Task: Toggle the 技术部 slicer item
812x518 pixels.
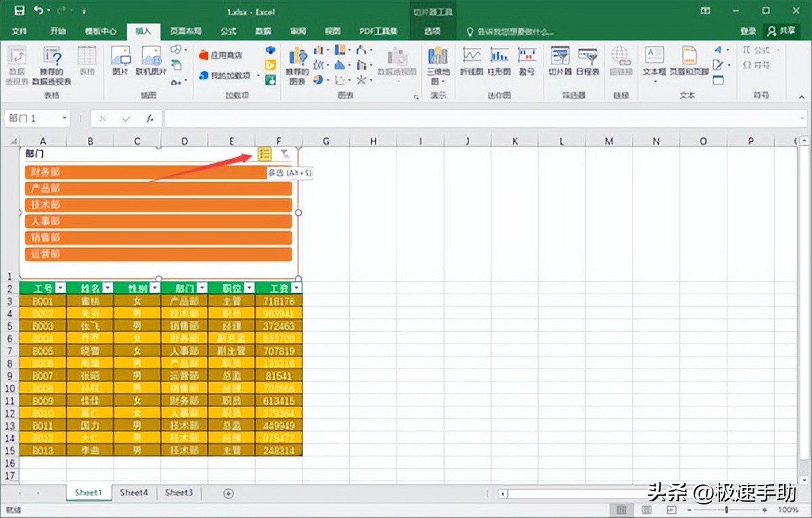Action: click(x=158, y=205)
